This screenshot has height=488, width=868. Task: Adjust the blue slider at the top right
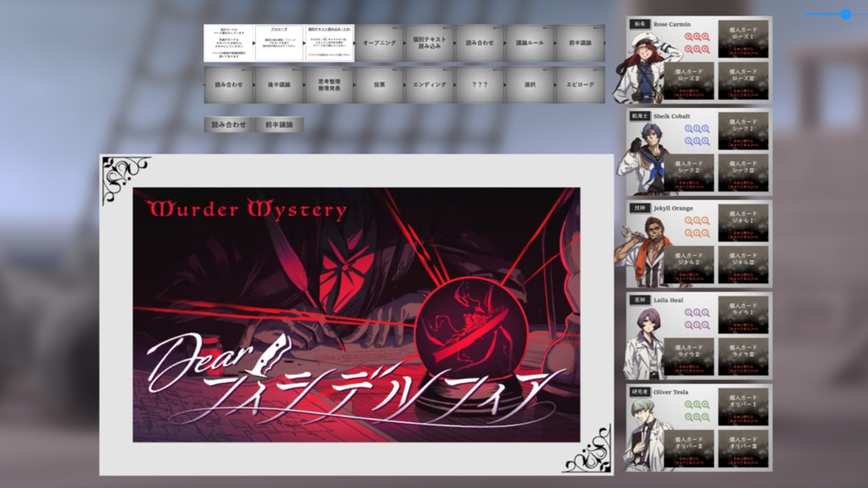click(x=845, y=14)
